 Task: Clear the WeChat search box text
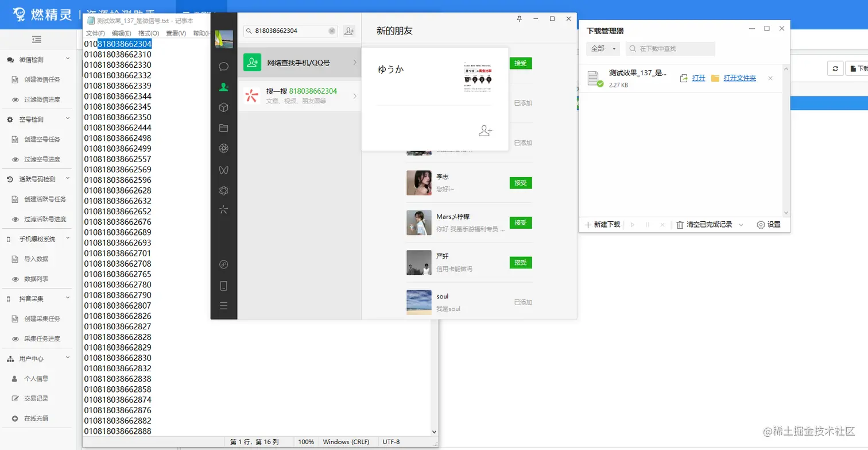click(332, 31)
